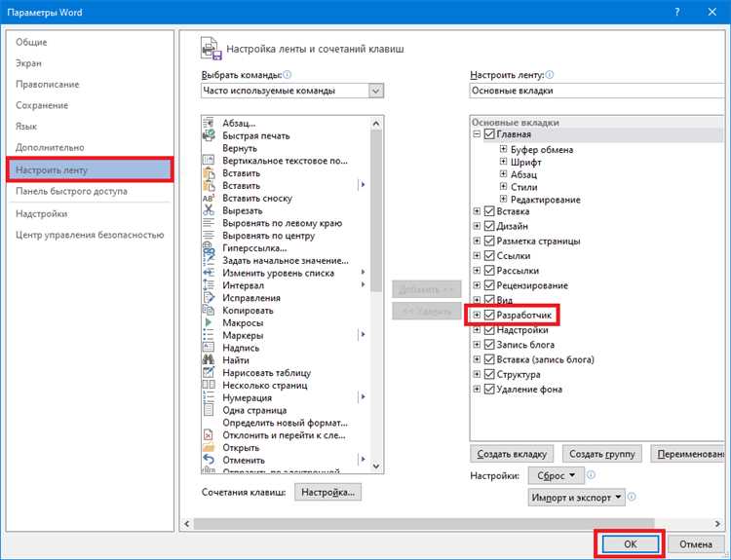Click the Вырезать scissors icon
The height and width of the screenshot is (560, 731).
(x=209, y=210)
